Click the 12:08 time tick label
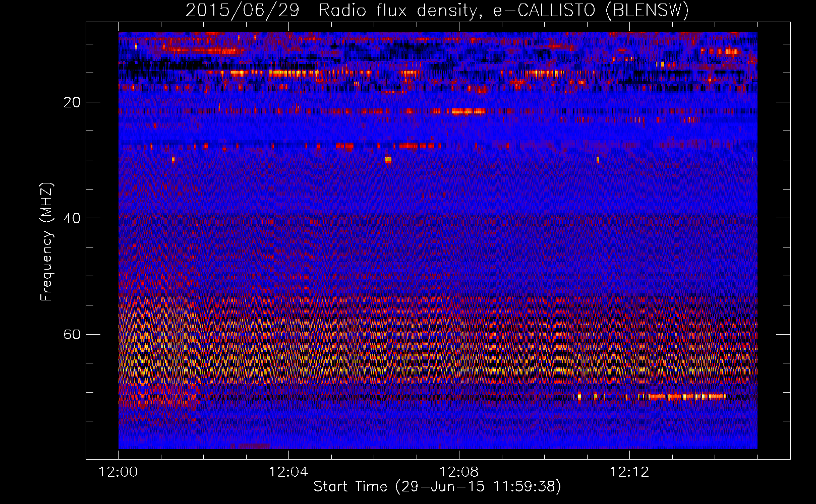Screen dimensions: 816x504 point(459,472)
